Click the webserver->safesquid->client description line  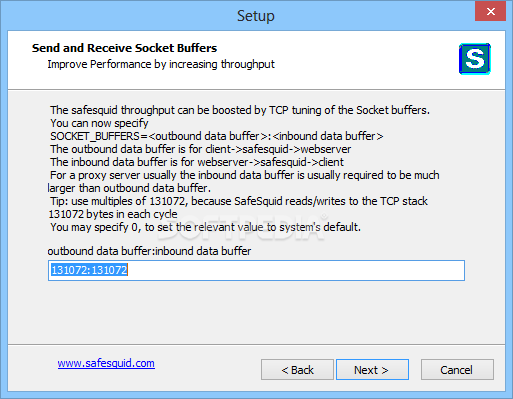197,162
